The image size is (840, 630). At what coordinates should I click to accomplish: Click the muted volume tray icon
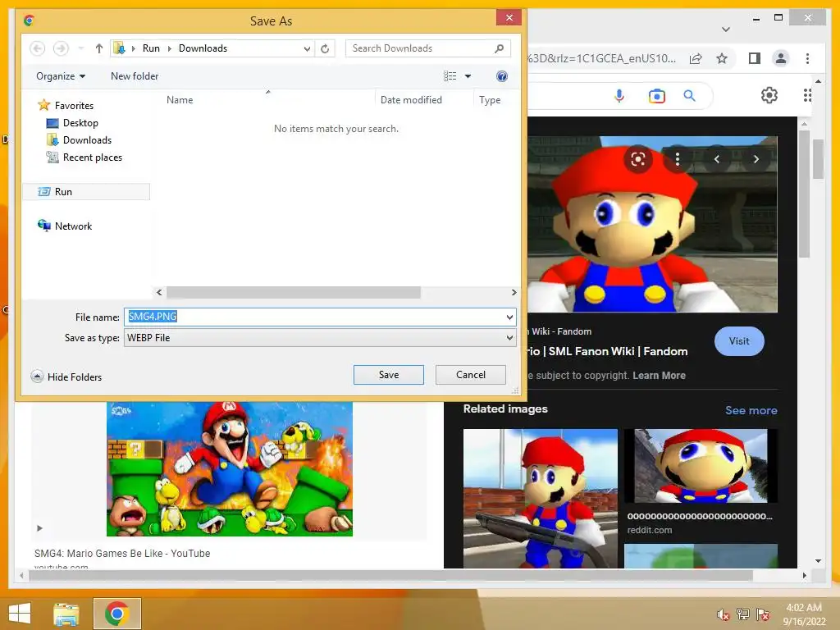pos(724,614)
